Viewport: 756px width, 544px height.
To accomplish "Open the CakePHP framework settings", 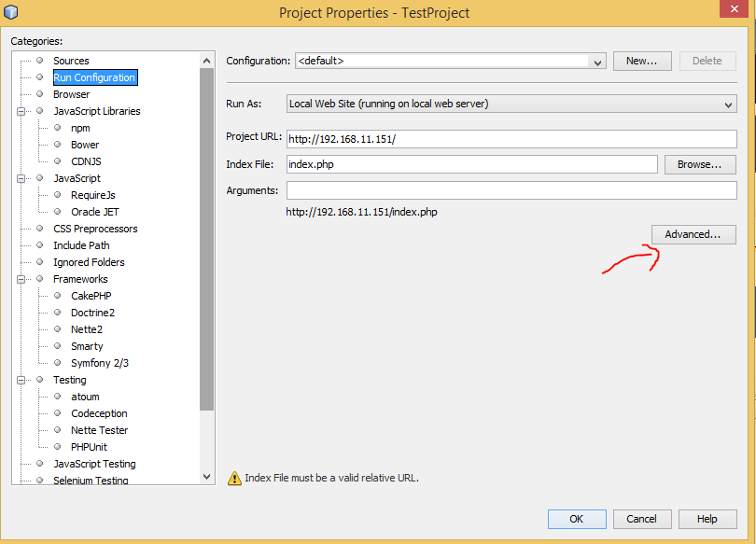I will (91, 296).
